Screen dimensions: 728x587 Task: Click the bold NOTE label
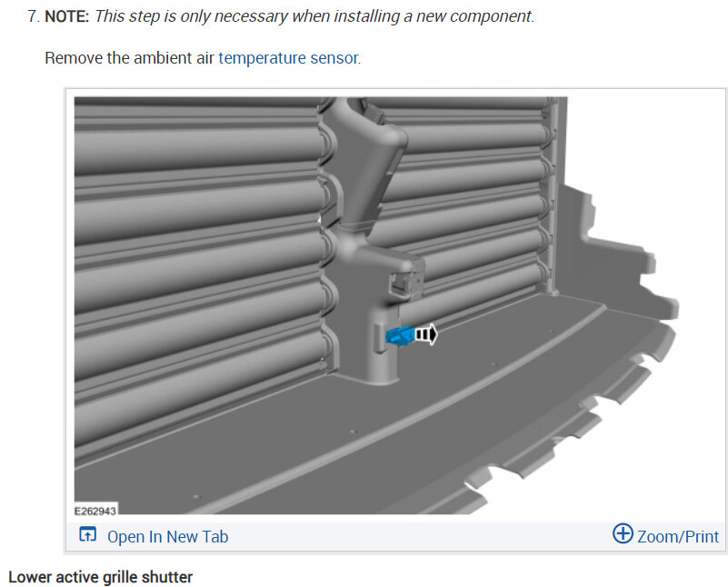67,16
